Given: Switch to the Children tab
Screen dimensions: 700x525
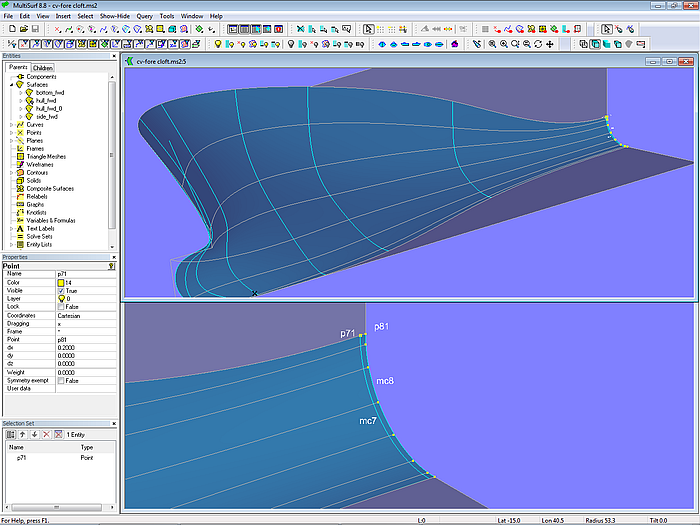Looking at the screenshot, I should [43, 68].
